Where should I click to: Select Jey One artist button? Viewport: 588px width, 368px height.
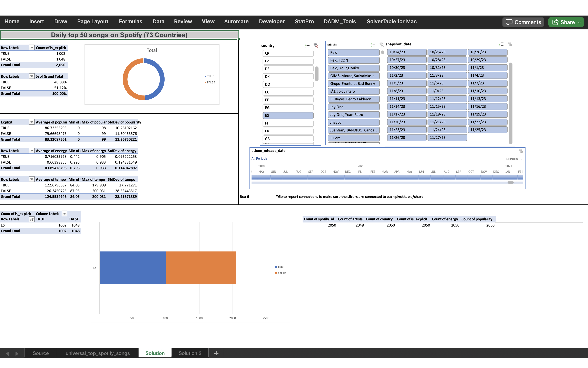click(x=354, y=107)
